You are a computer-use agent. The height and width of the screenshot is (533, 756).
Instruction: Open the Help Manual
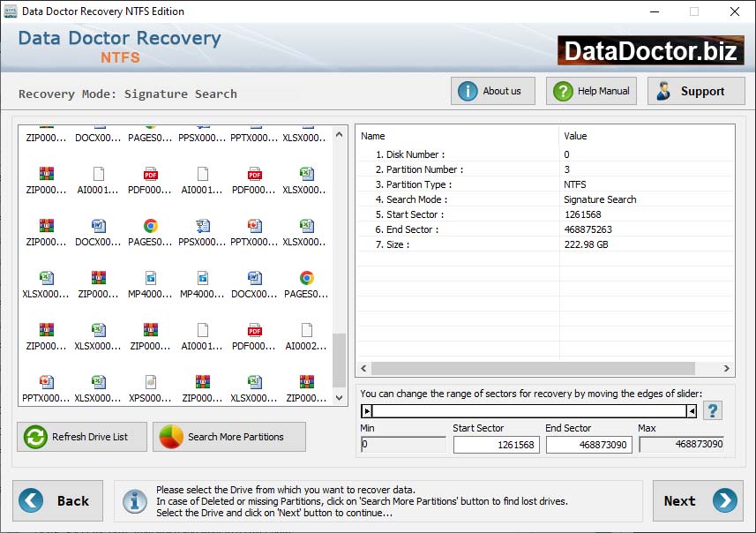[590, 90]
